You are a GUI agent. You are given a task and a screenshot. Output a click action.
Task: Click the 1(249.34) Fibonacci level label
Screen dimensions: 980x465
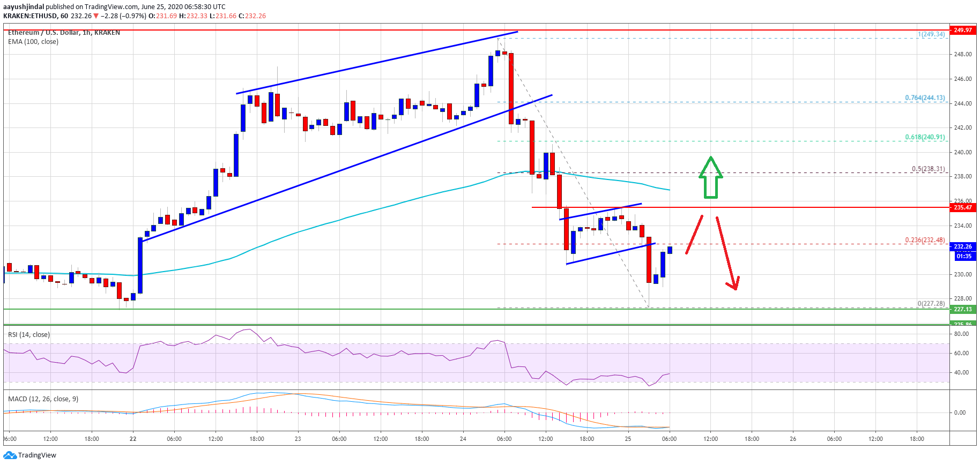[x=931, y=34]
